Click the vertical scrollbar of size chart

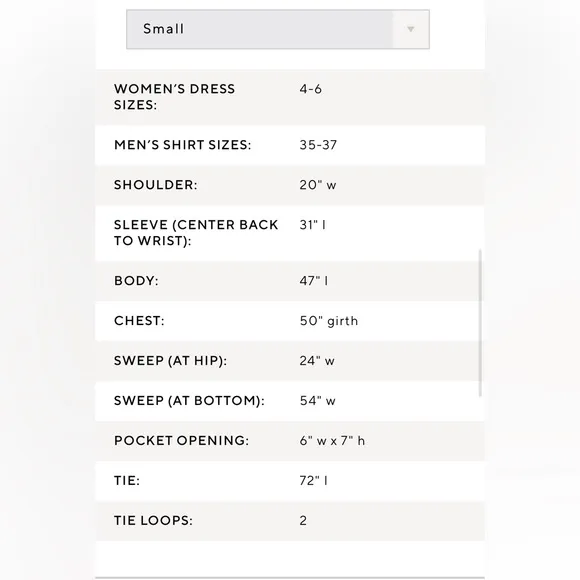[x=480, y=323]
